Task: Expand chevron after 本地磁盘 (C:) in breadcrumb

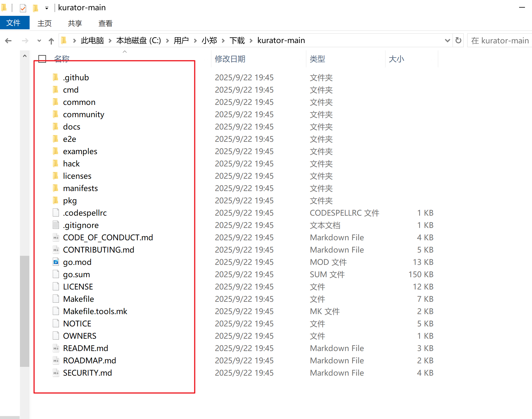Action: [167, 41]
